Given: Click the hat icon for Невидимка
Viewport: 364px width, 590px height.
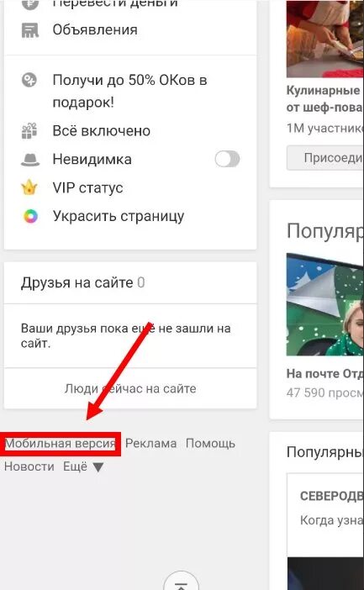Looking at the screenshot, I should (30, 159).
